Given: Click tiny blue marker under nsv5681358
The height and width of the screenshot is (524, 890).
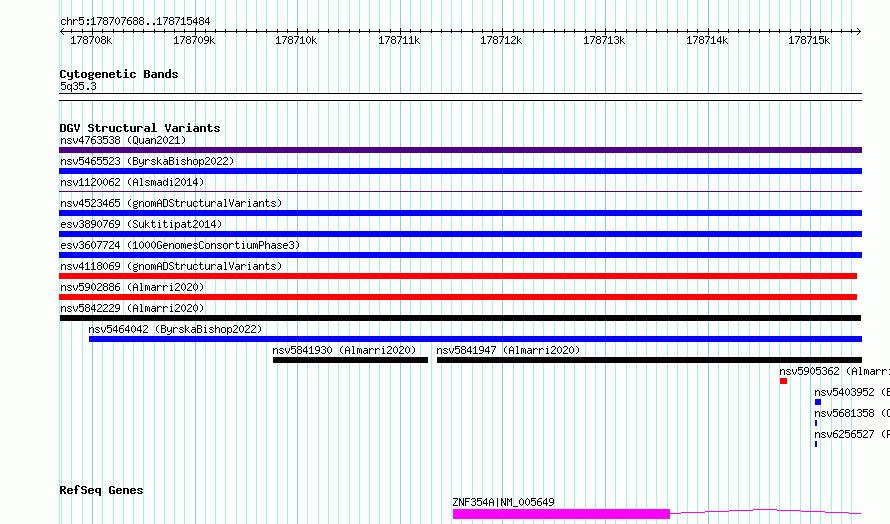Looking at the screenshot, I should tap(816, 423).
